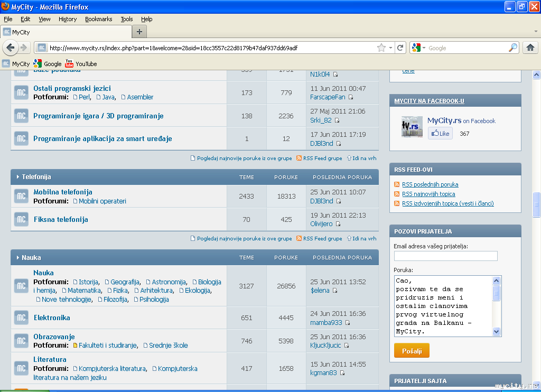Open the Help menu

click(x=147, y=19)
